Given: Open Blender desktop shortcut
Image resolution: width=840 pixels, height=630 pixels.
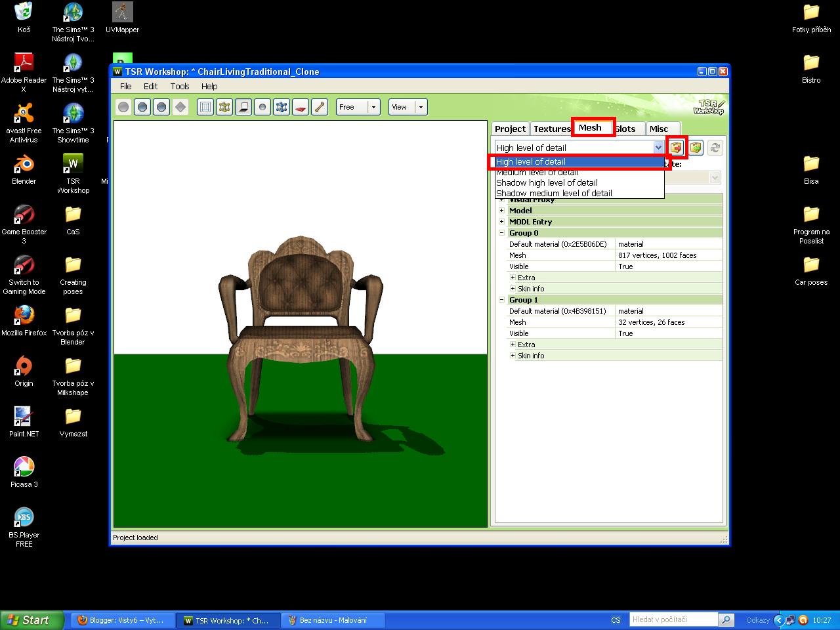Looking at the screenshot, I should click(x=24, y=169).
